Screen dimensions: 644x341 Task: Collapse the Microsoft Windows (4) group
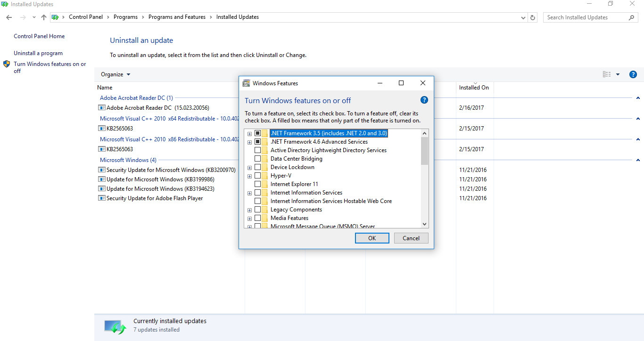[638, 160]
